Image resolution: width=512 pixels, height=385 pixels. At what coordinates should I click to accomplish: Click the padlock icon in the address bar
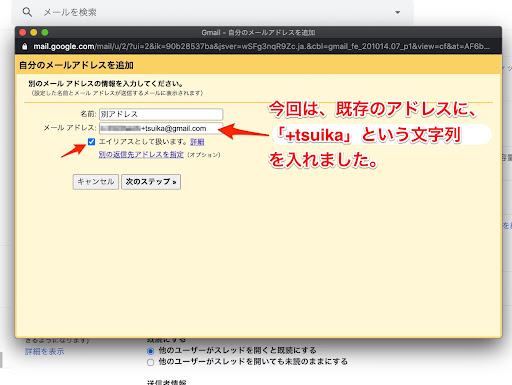click(24, 46)
